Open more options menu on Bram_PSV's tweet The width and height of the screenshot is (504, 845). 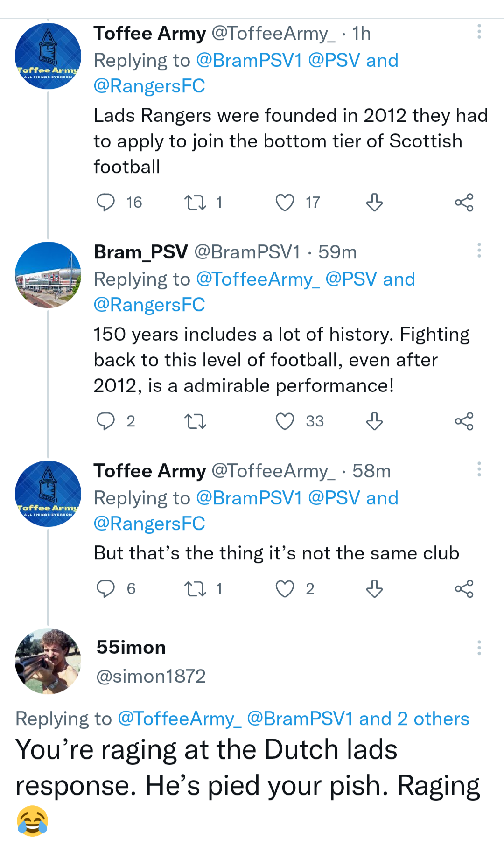tap(479, 251)
